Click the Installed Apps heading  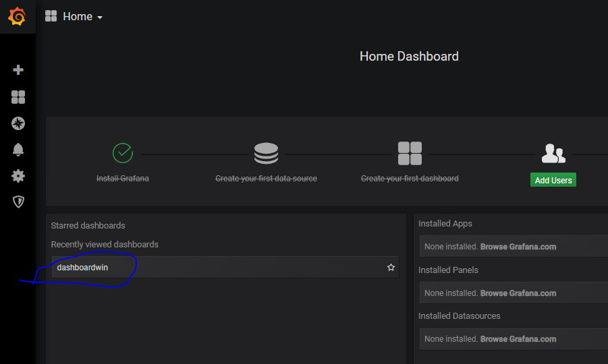445,223
